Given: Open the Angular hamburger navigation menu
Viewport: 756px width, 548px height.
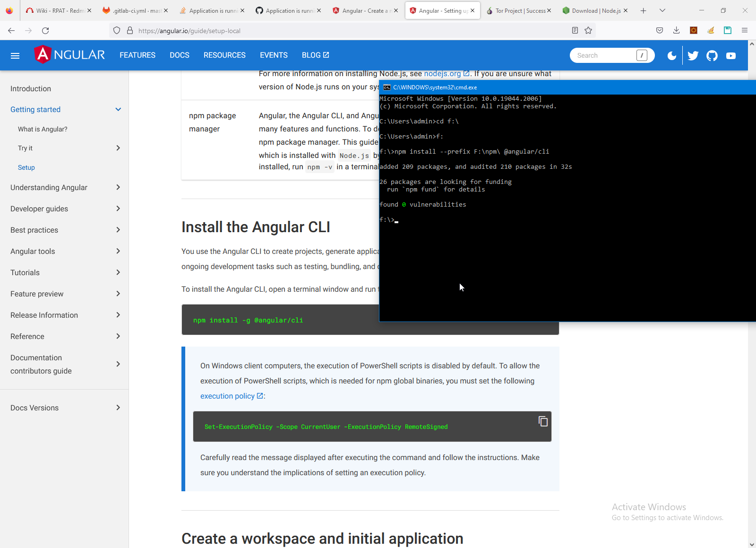Looking at the screenshot, I should tap(15, 56).
